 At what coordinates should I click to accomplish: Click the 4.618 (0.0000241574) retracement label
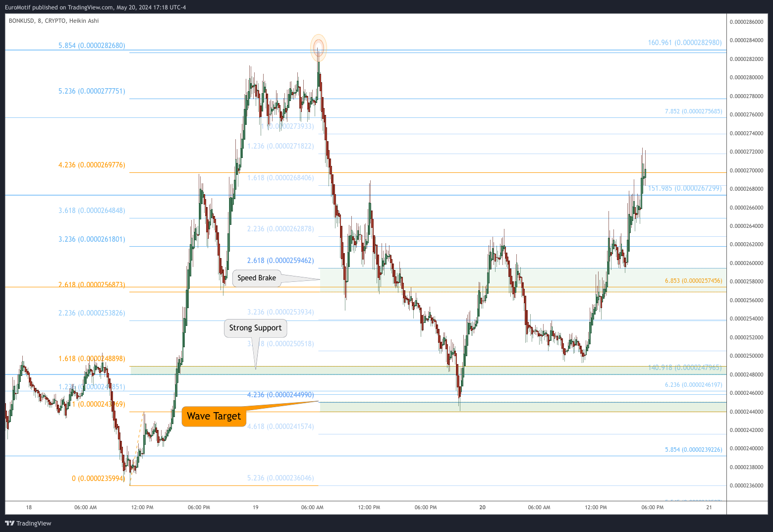click(280, 426)
